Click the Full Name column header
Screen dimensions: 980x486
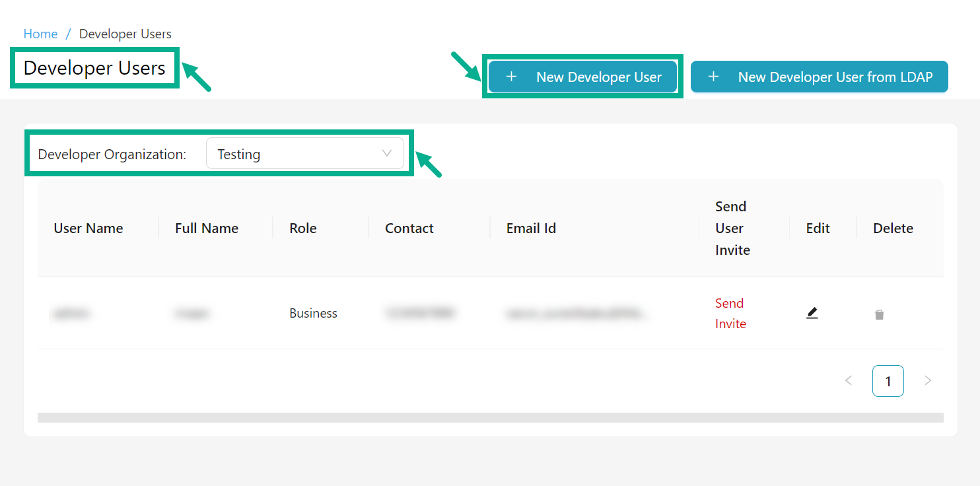[207, 228]
